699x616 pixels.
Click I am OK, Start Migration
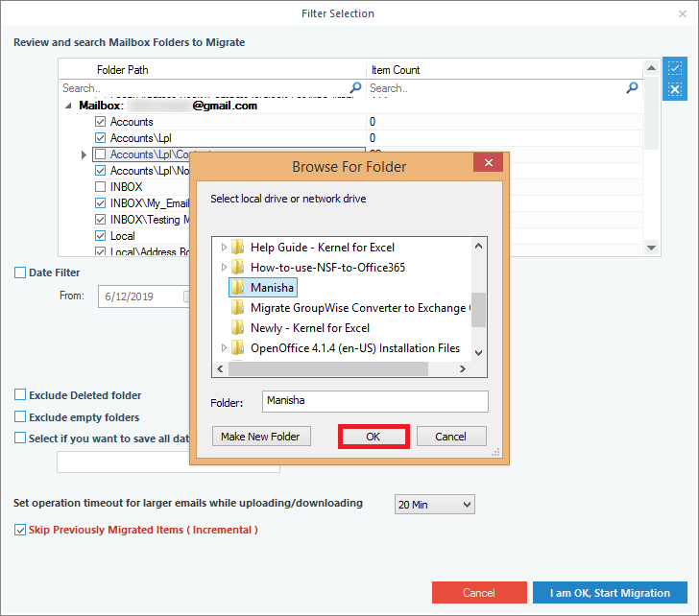(x=610, y=592)
